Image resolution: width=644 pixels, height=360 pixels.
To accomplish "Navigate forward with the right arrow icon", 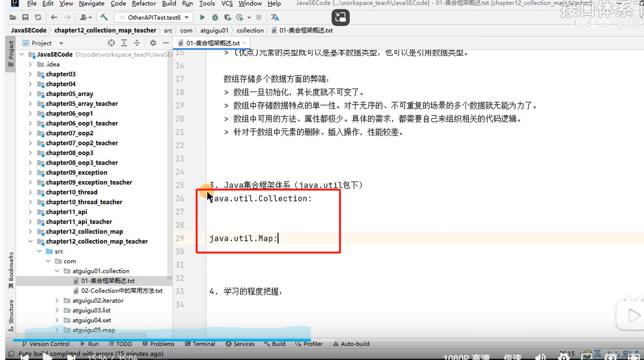I will [67, 18].
